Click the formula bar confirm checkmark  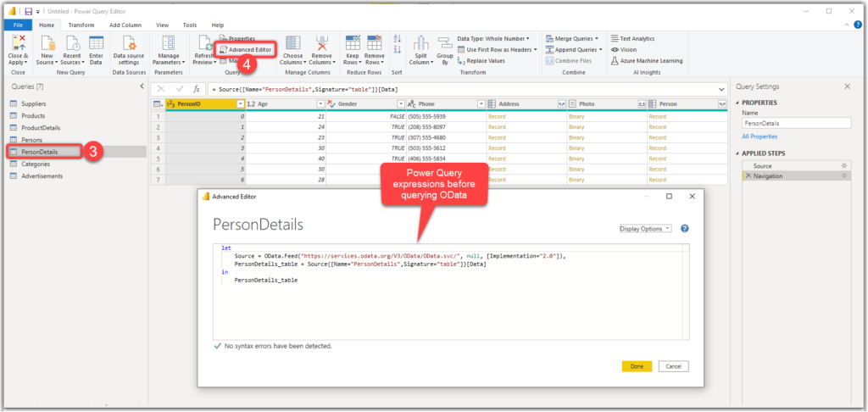point(180,89)
